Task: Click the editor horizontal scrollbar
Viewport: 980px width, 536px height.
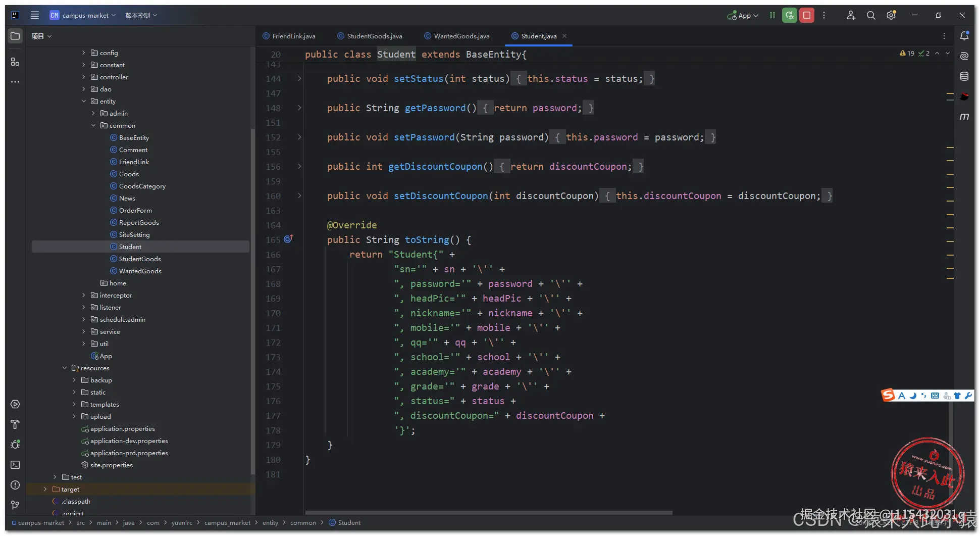Action: pos(489,513)
